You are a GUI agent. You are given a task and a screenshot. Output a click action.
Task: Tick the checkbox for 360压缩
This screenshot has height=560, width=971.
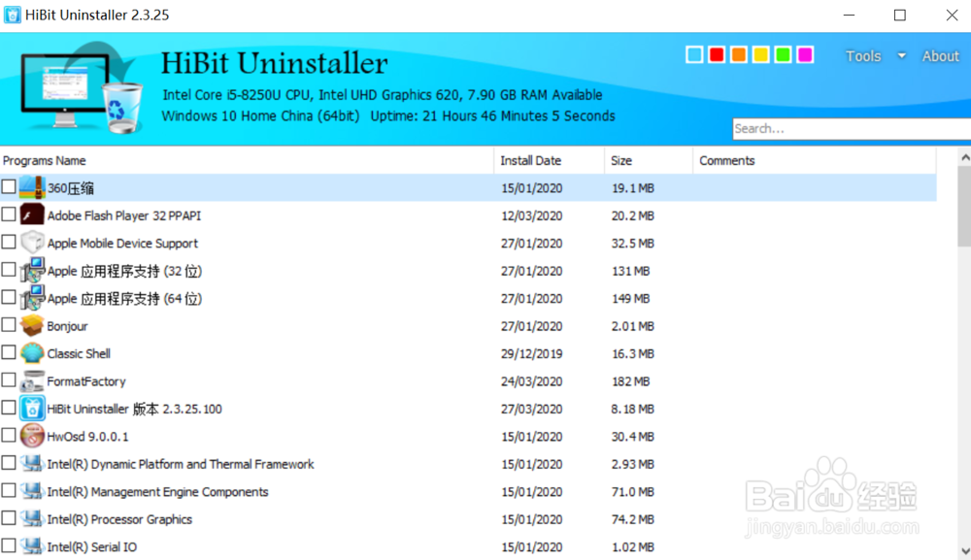[x=8, y=186]
